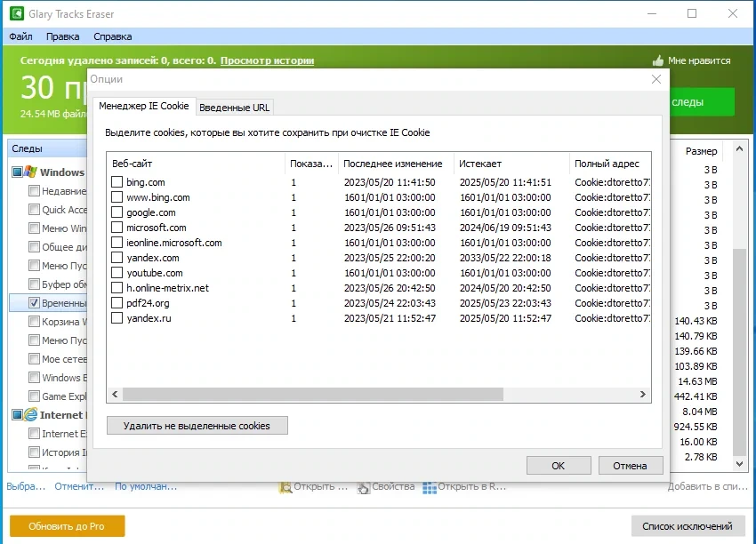Click the Открыть folder icon in the bottom toolbar
Image resolution: width=756 pixels, height=544 pixels.
[x=286, y=487]
